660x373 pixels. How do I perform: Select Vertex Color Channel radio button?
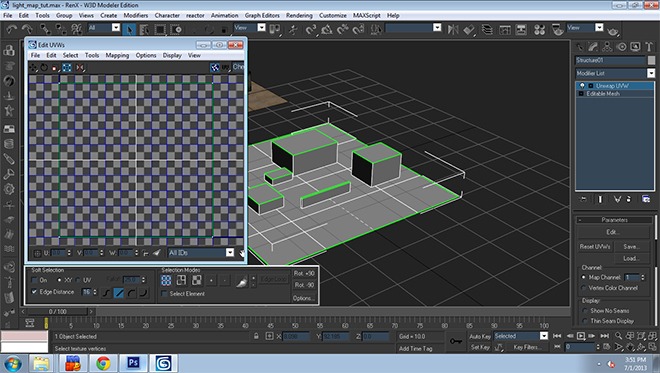click(x=583, y=288)
